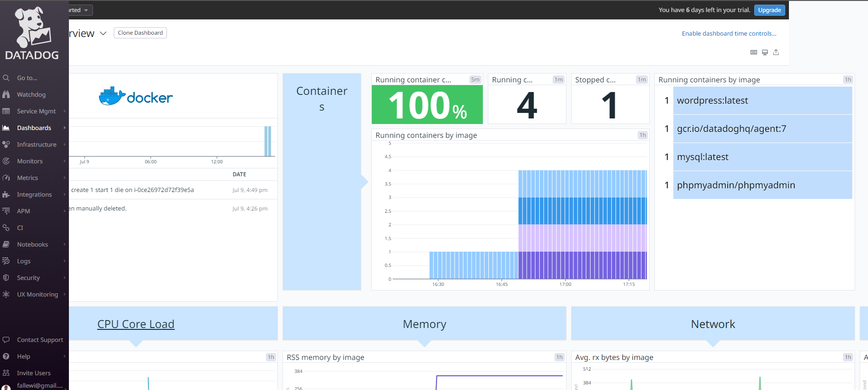This screenshot has height=390, width=868.
Task: Click the docker whale logo
Action: click(112, 96)
